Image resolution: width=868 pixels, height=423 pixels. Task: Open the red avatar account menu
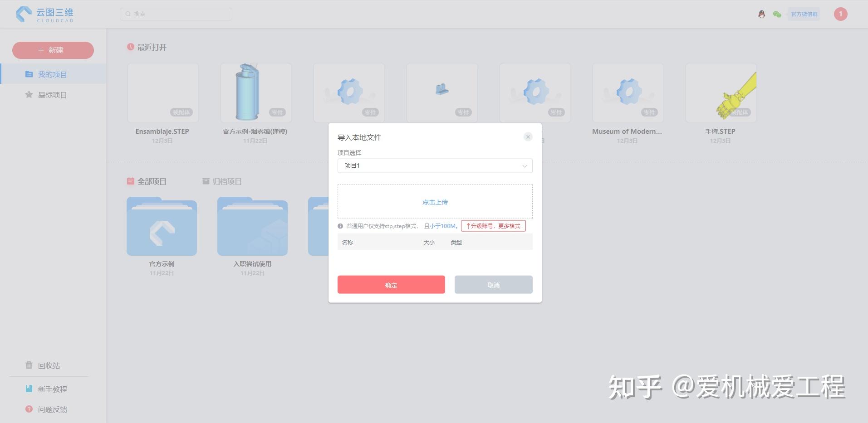click(840, 14)
